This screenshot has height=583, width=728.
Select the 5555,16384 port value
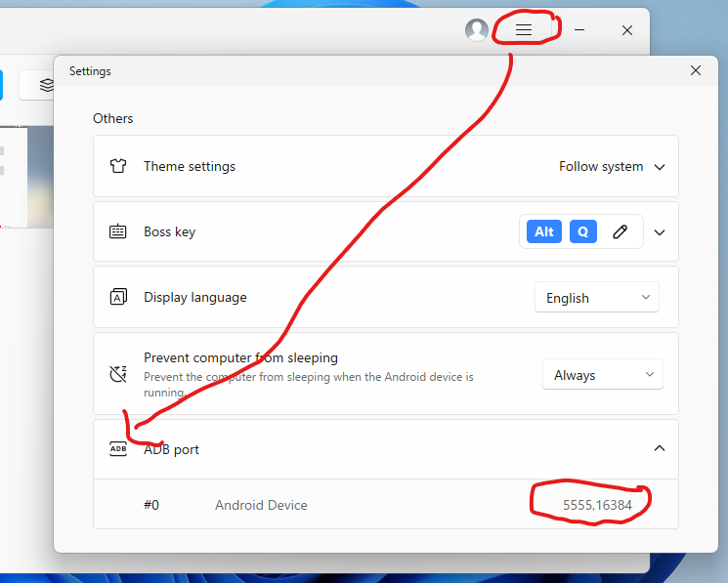coord(597,505)
